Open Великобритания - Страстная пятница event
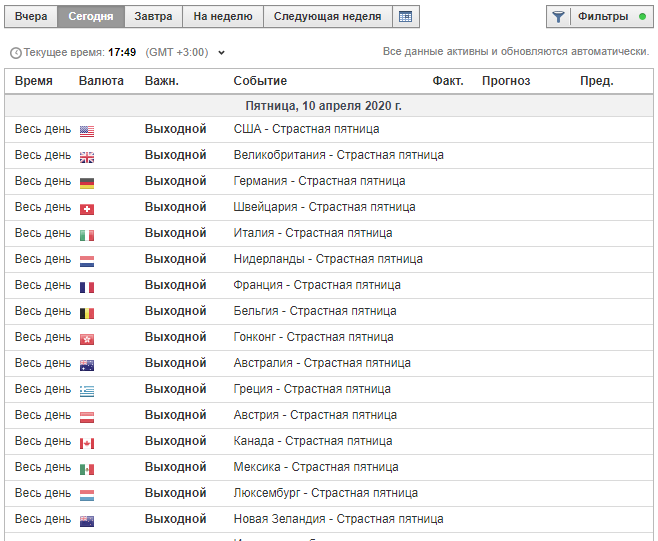The width and height of the screenshot is (658, 541). coord(339,155)
